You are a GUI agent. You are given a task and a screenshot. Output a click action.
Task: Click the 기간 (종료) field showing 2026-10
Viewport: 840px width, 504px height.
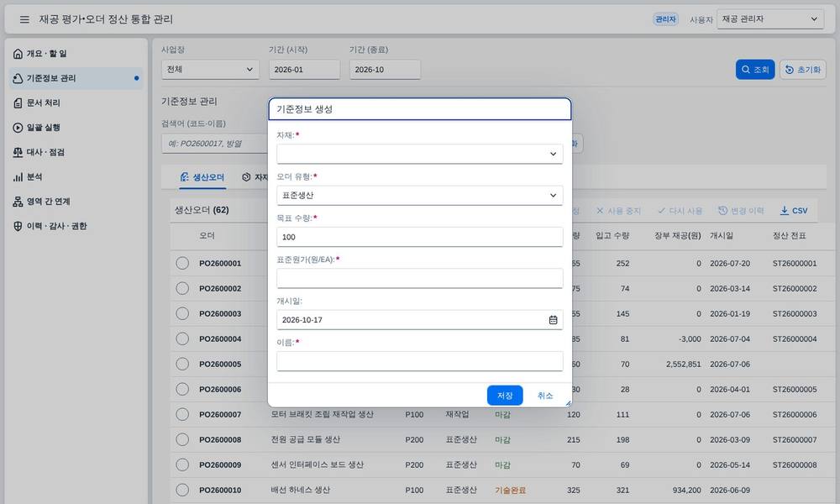[x=385, y=70]
